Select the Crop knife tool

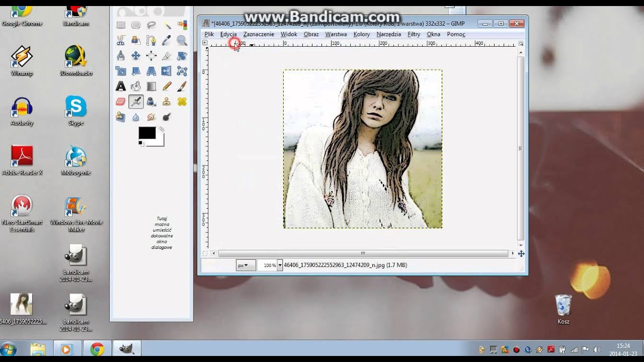tap(167, 56)
